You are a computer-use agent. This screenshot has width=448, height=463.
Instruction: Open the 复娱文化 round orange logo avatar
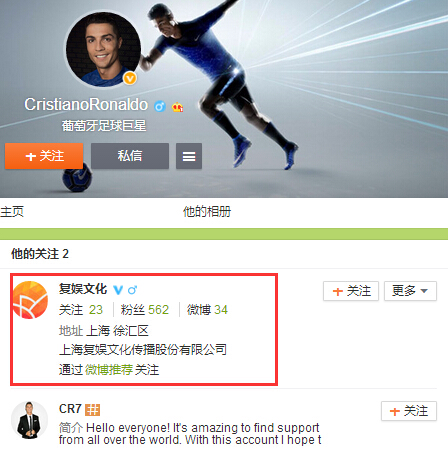point(30,300)
